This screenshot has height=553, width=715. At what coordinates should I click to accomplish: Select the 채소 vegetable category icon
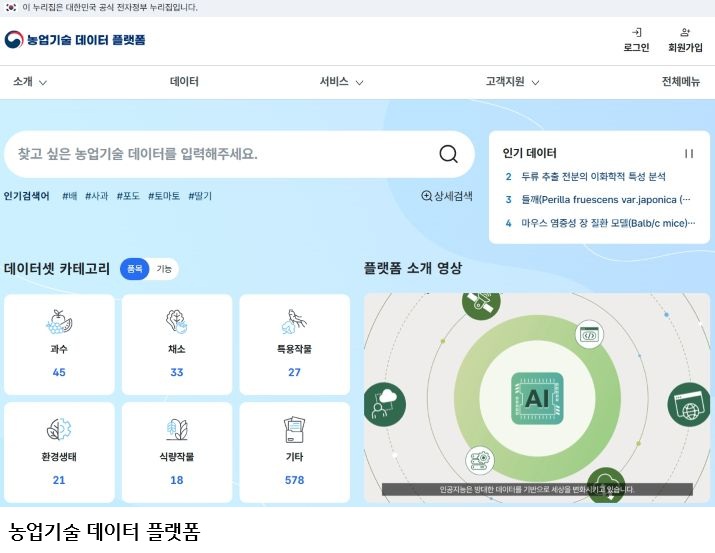[177, 322]
